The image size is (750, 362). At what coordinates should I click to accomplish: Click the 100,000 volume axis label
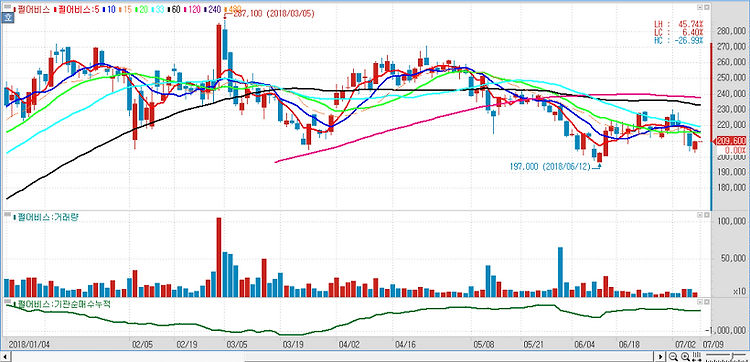pos(732,222)
